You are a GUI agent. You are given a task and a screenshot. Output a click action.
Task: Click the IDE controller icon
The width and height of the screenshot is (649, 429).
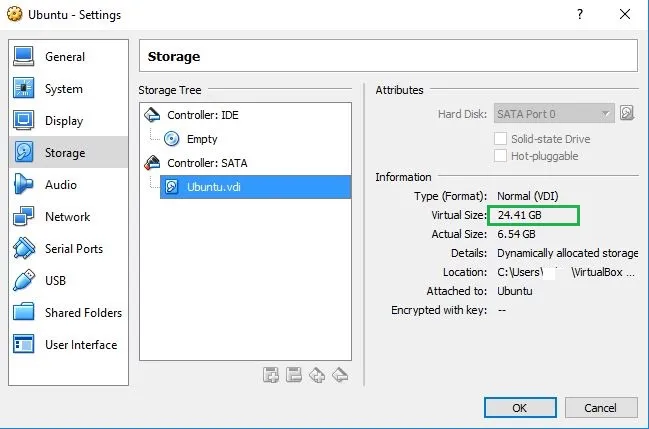click(x=152, y=115)
